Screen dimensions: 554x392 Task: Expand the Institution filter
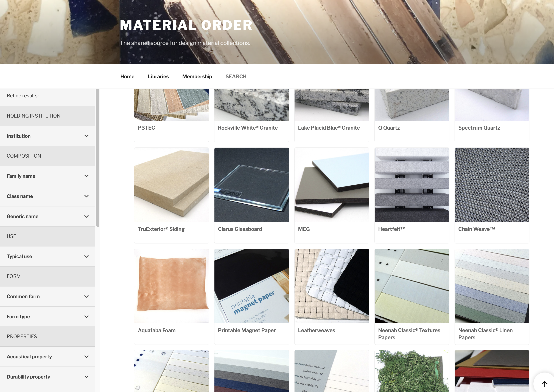48,136
